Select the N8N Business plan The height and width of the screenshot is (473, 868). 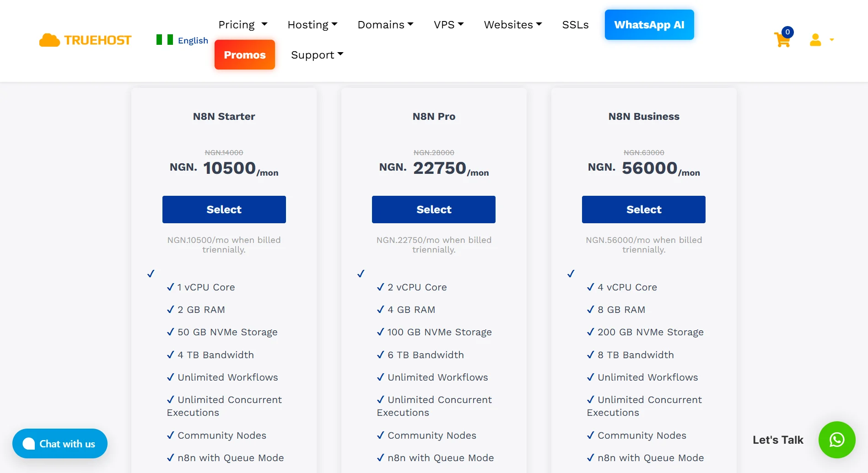tap(644, 210)
